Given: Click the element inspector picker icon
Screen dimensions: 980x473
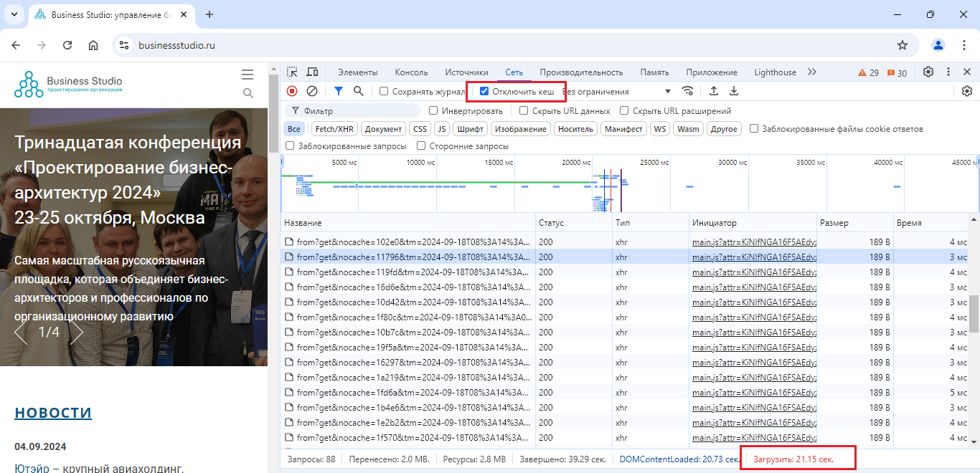Looking at the screenshot, I should 292,72.
